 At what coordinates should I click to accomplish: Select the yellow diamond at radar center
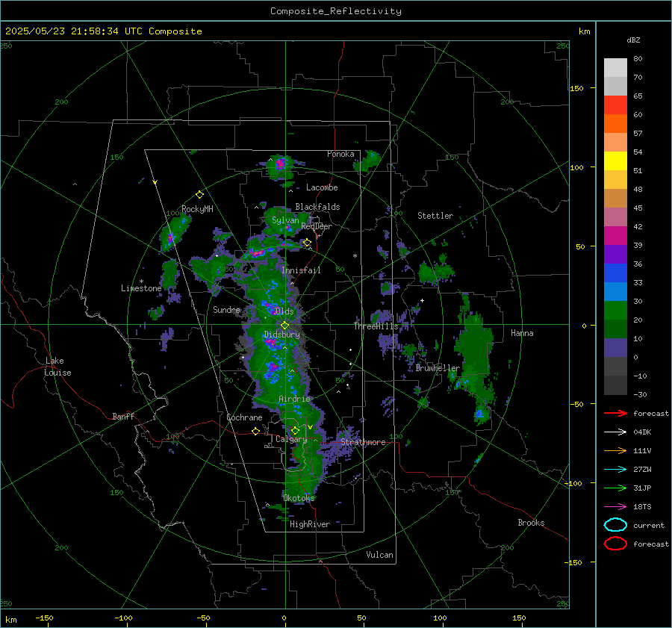284,326
